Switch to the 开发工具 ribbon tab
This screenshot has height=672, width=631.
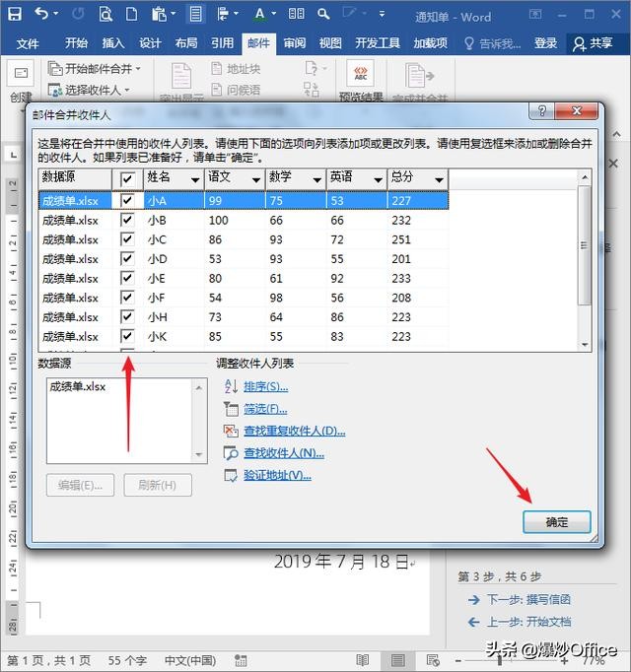(378, 43)
